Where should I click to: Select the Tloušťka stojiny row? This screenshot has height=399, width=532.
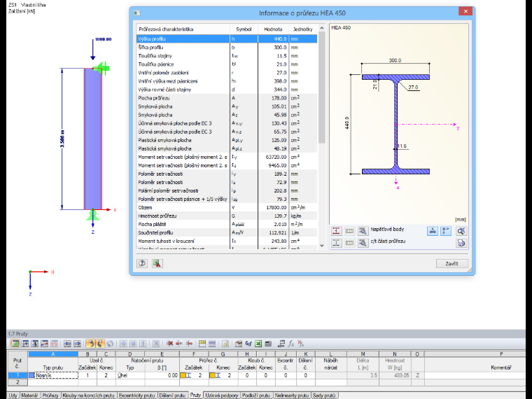[x=227, y=56]
